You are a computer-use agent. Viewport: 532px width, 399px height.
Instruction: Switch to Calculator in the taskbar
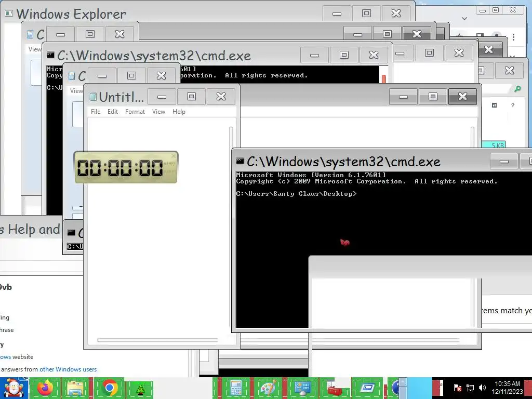pos(236,388)
